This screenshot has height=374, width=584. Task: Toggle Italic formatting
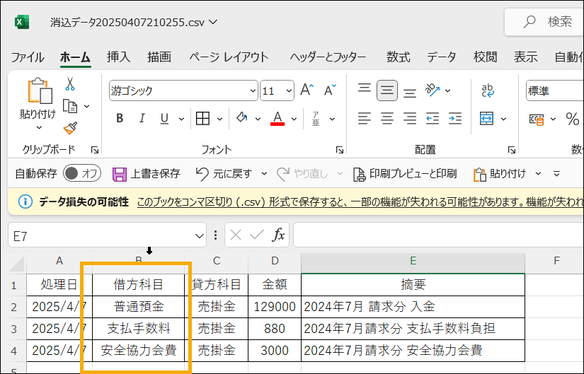[142, 118]
